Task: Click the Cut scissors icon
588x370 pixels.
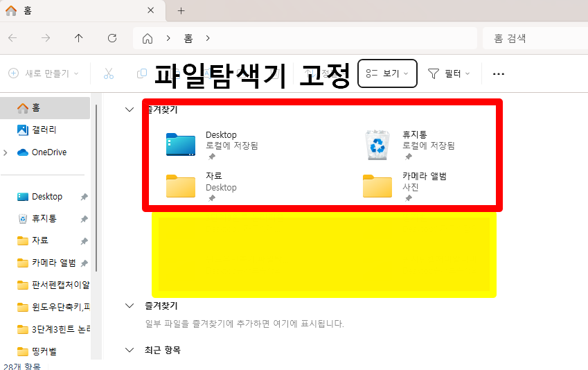Action: click(x=109, y=73)
